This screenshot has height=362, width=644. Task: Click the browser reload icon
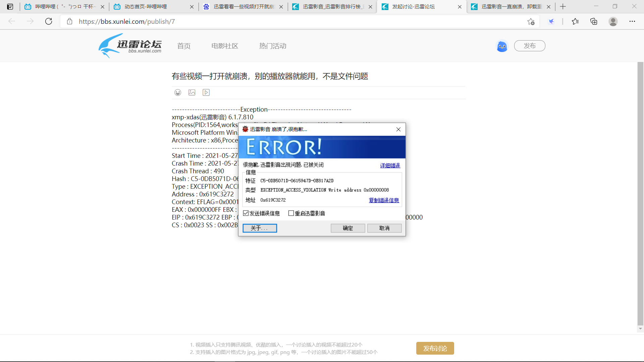point(49,21)
